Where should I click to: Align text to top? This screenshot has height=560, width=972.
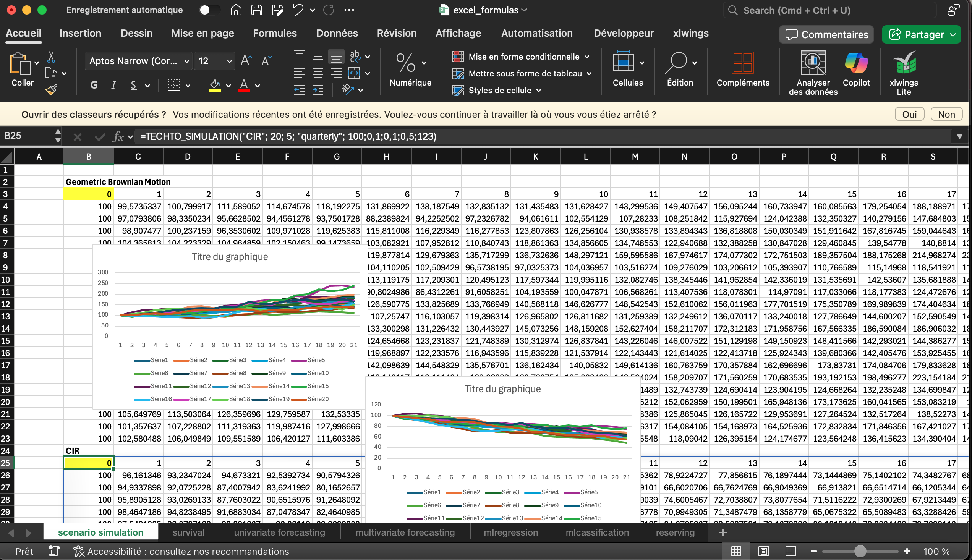(299, 56)
